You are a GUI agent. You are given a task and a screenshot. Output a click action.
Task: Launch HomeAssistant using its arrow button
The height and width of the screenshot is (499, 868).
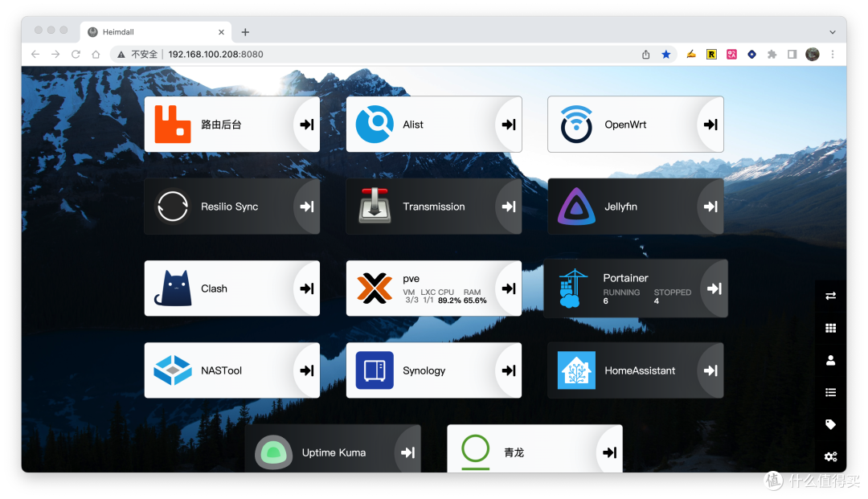710,370
